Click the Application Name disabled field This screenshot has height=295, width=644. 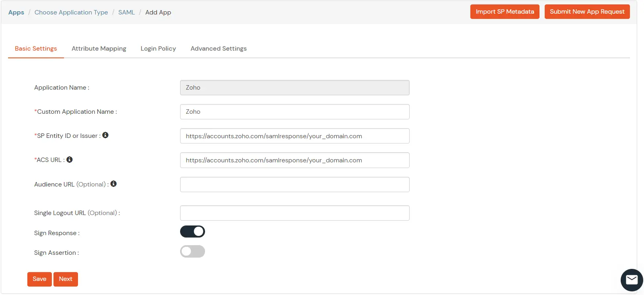(x=295, y=88)
